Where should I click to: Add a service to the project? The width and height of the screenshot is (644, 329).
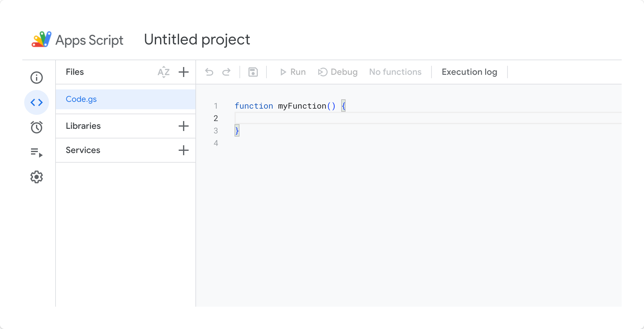click(x=184, y=150)
